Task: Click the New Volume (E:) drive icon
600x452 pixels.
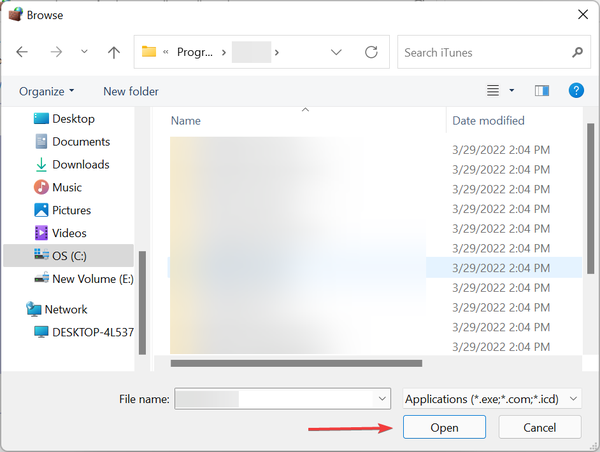Action: 41,278
